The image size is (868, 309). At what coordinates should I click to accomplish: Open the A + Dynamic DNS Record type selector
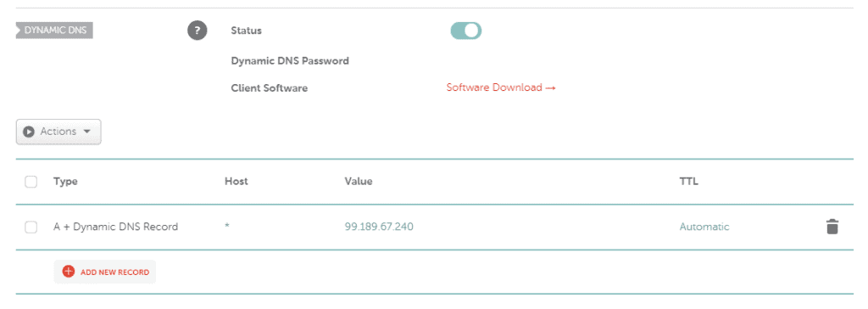(x=115, y=227)
